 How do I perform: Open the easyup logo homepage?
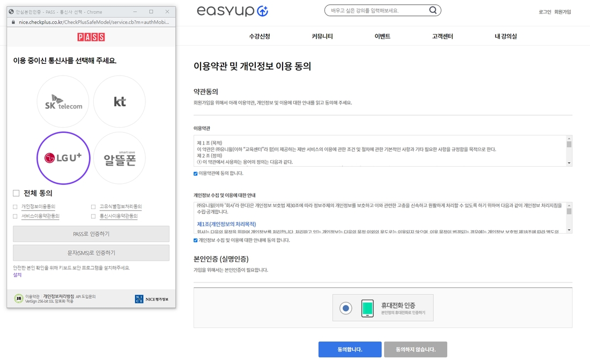(233, 11)
